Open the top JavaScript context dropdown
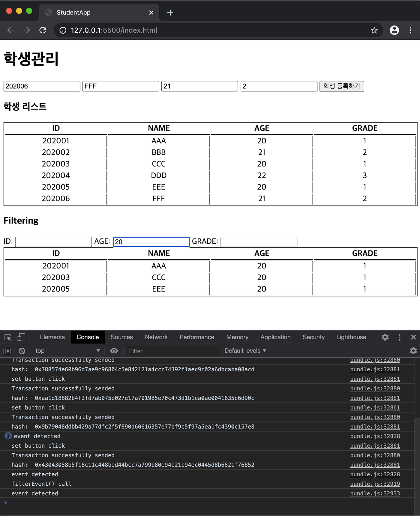 tap(67, 351)
